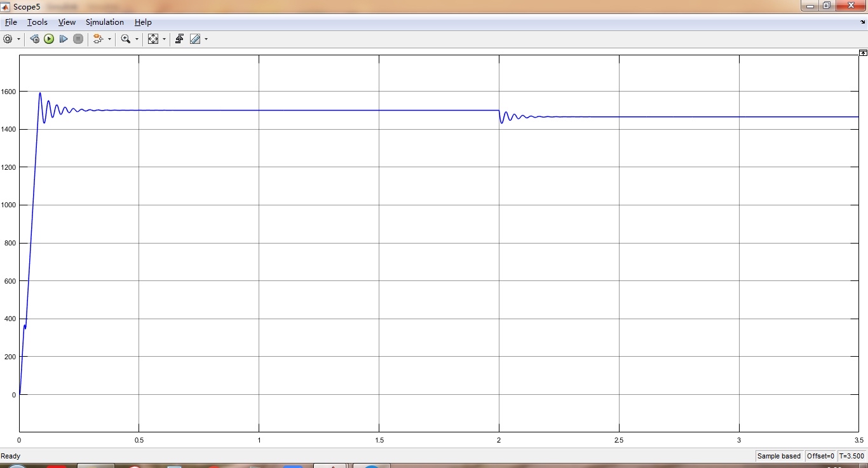Click the 1600 y-axis label
868x468 pixels.
(x=9, y=92)
